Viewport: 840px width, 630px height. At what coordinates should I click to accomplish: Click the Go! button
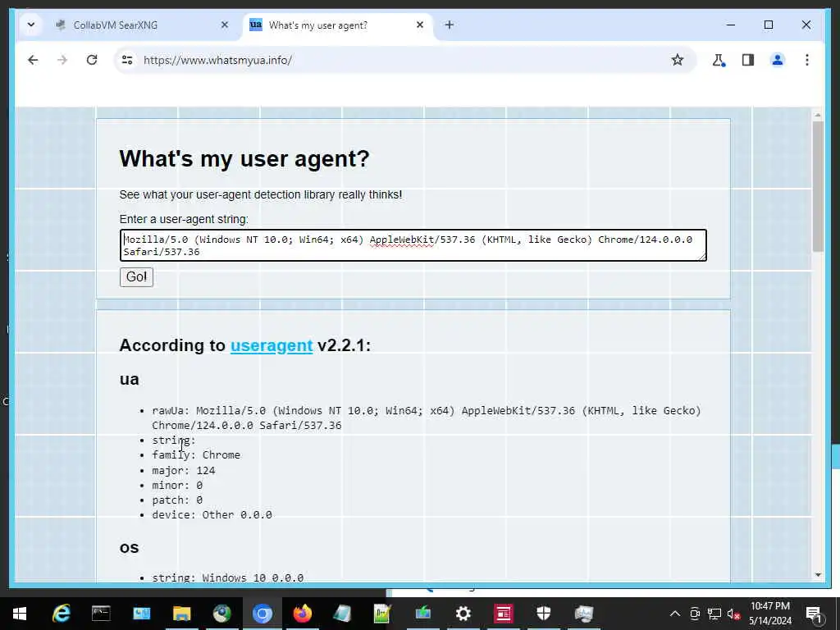pos(136,277)
